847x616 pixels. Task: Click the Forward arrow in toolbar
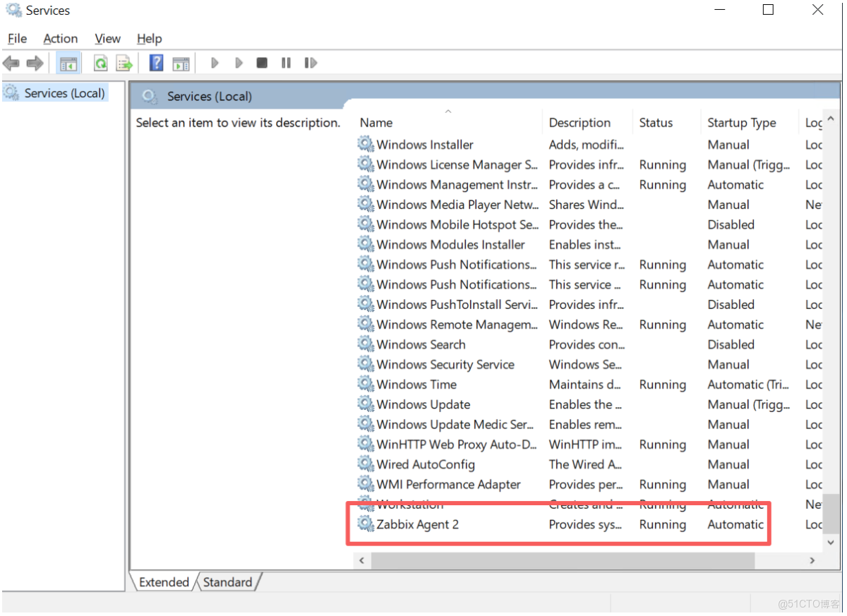pyautogui.click(x=35, y=64)
